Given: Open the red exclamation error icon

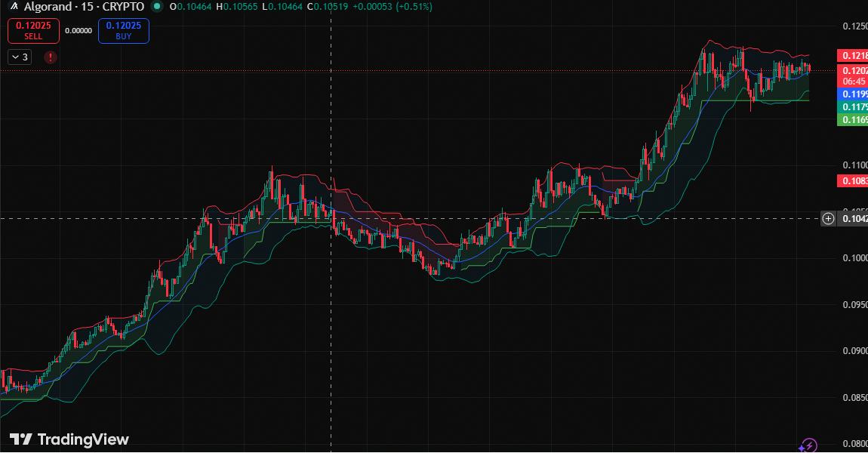Looking at the screenshot, I should [51, 57].
